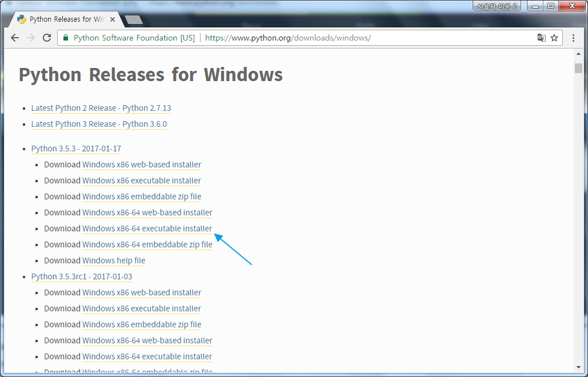
Task: Open the translate page icon
Action: coord(541,38)
